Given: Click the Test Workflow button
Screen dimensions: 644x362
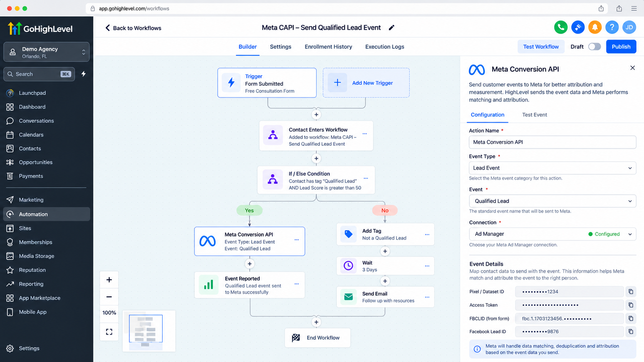Looking at the screenshot, I should pyautogui.click(x=541, y=47).
